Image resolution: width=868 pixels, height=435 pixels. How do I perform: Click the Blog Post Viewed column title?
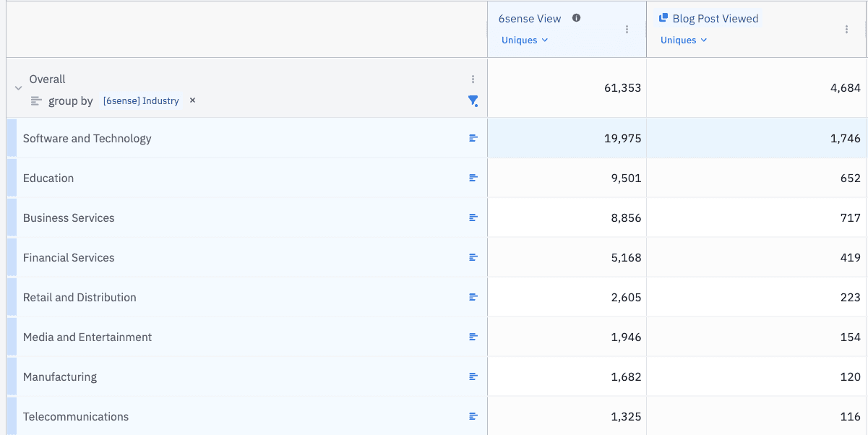(x=715, y=19)
